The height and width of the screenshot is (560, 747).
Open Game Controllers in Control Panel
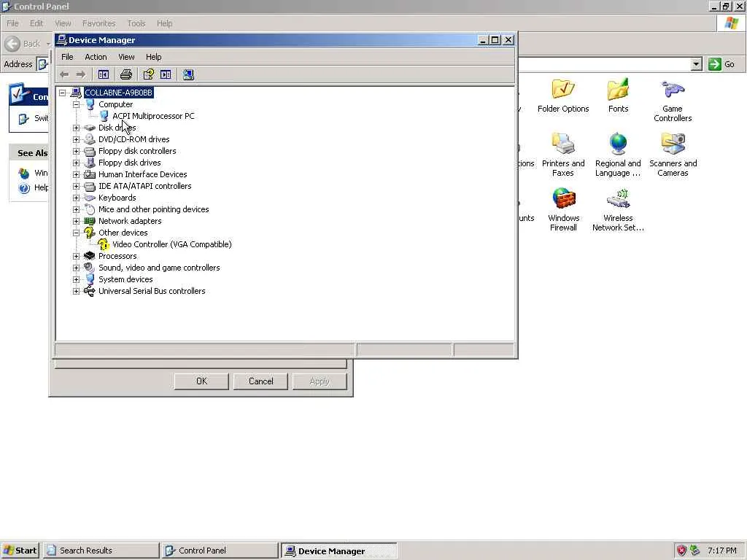[672, 101]
